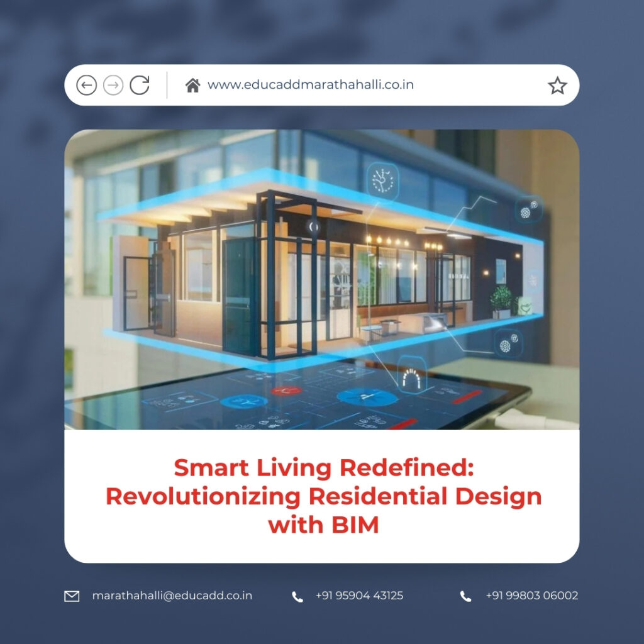Dial +91 95904 43125

click(x=359, y=596)
